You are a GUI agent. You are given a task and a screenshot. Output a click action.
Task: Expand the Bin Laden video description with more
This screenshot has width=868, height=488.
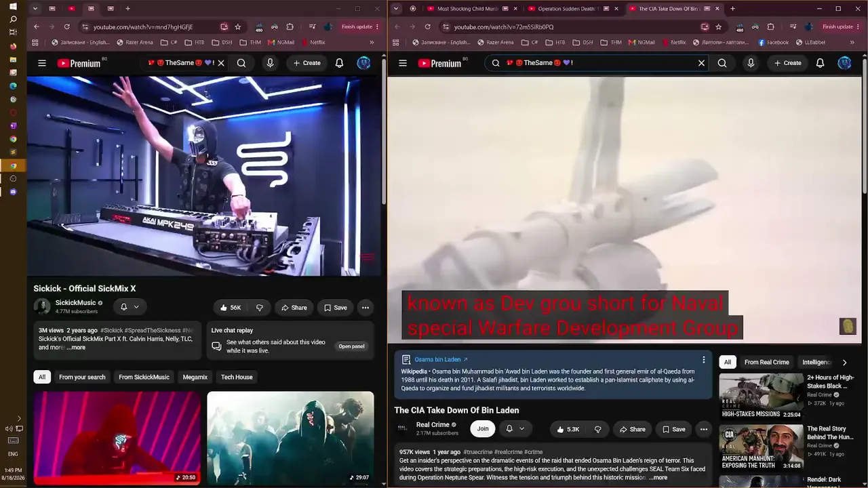658,478
